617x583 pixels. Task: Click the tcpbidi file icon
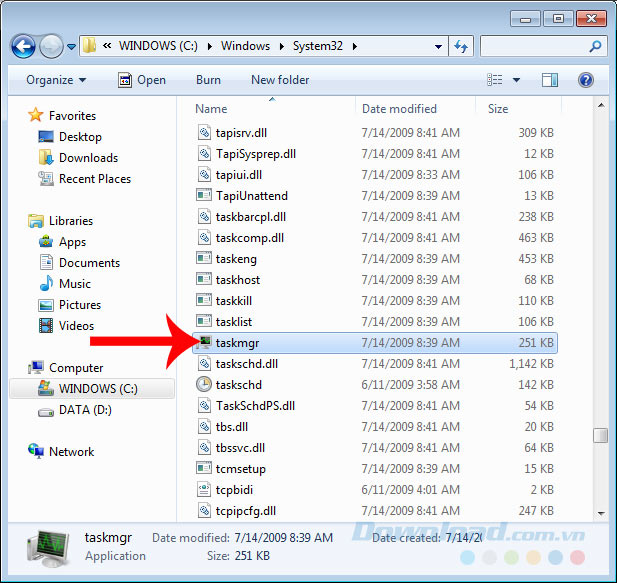tap(204, 489)
